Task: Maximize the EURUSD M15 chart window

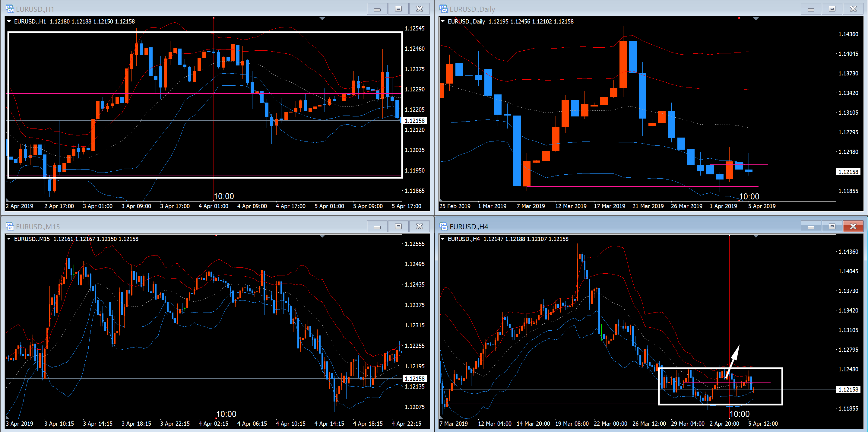Action: pos(398,226)
